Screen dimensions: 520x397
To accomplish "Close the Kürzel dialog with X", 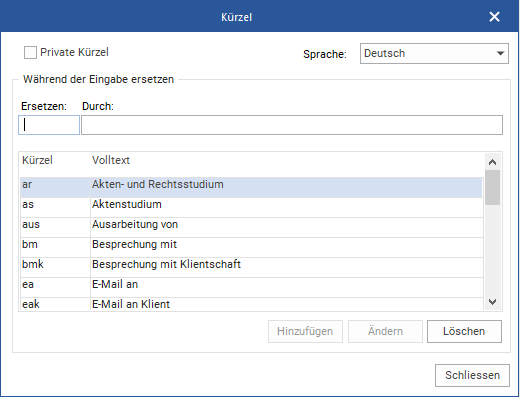I will coord(494,17).
